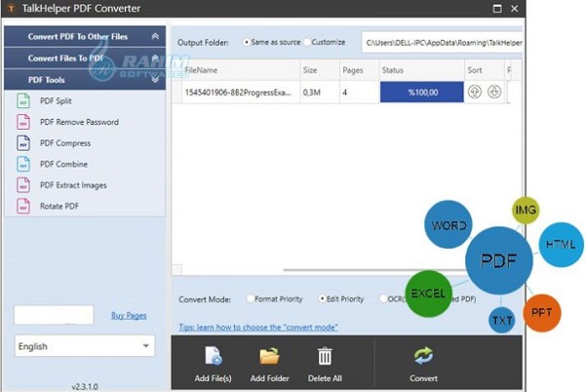Maximize the TalkHelper window
Image resolution: width=585 pixels, height=392 pixels.
pos(497,8)
